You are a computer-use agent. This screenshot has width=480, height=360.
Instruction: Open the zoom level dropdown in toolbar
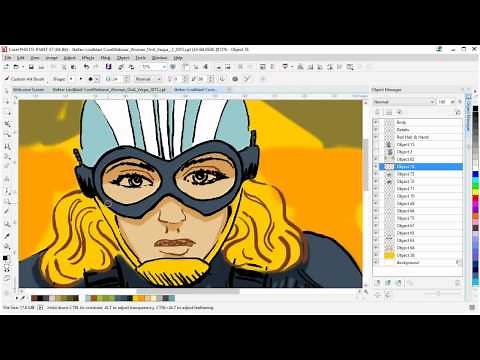[164, 67]
